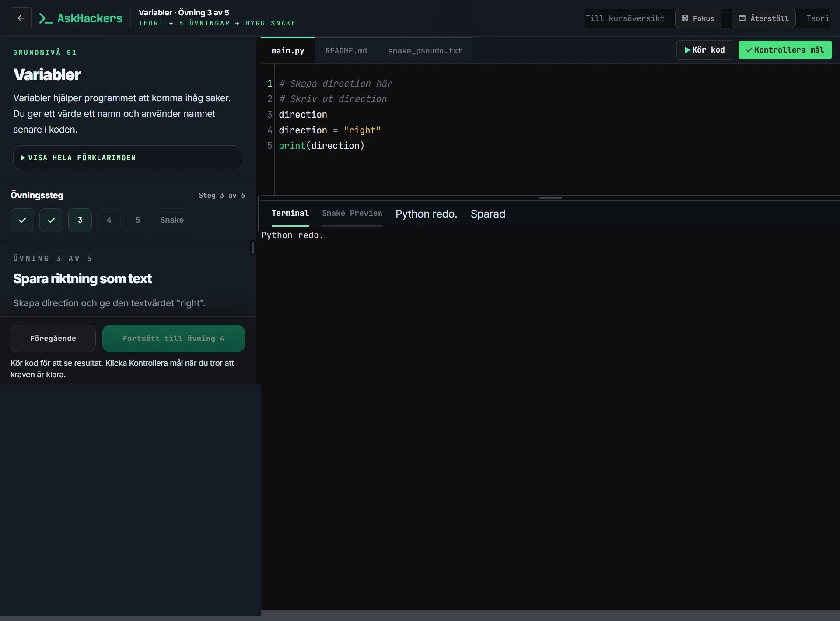Click line number 1 in the gutter
The image size is (840, 621).
[x=269, y=84]
